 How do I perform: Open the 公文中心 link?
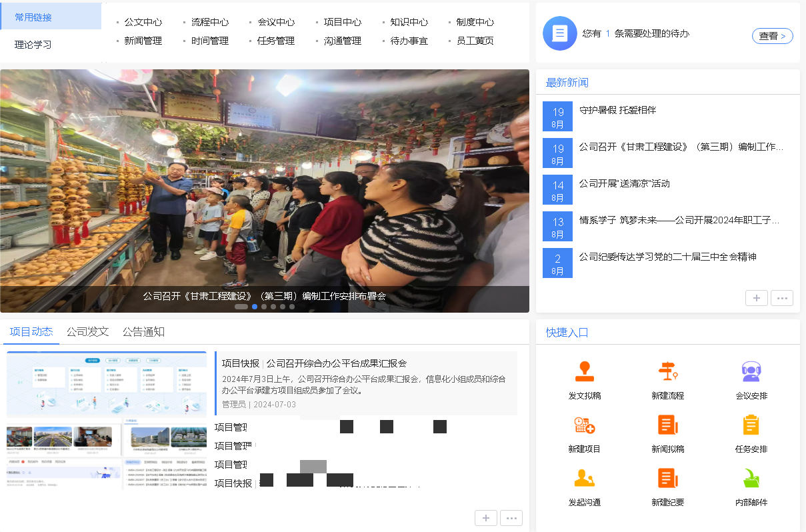pyautogui.click(x=143, y=22)
